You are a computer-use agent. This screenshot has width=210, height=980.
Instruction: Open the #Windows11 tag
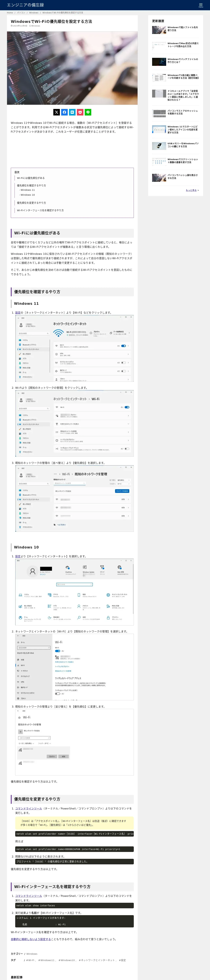point(46,960)
